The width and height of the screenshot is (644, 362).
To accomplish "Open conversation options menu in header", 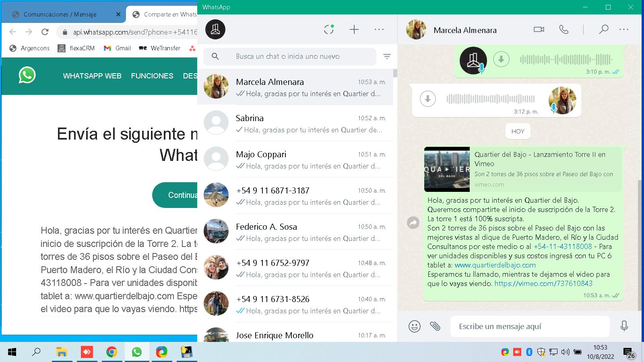I will (624, 29).
